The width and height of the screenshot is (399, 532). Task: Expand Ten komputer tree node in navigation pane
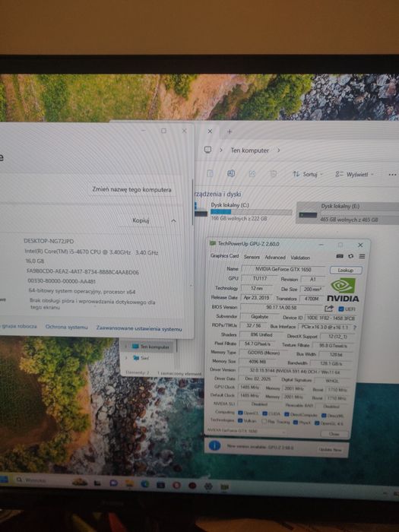(126, 347)
